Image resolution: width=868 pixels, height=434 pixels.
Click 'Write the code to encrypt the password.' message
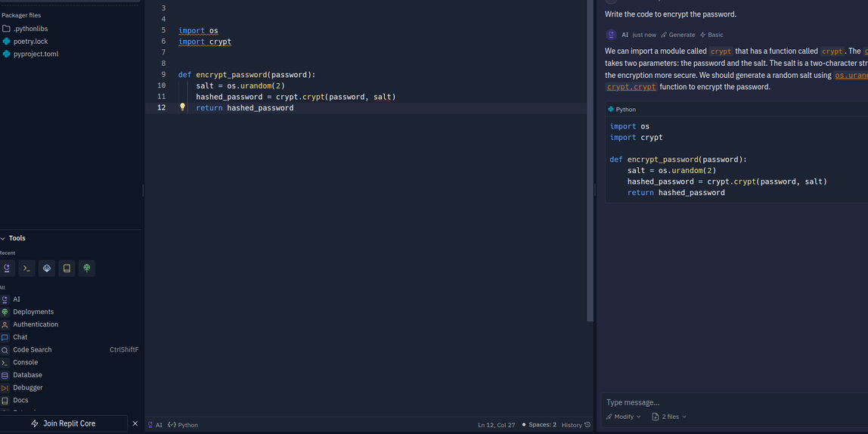[671, 14]
